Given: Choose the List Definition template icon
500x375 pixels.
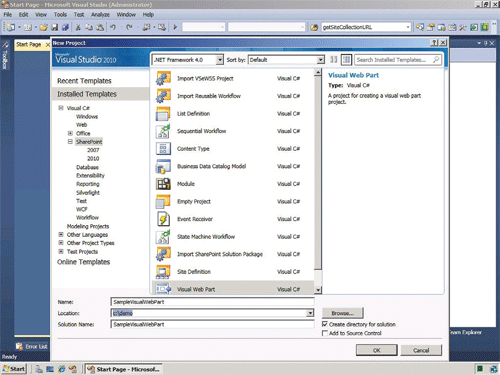Looking at the screenshot, I should (163, 114).
